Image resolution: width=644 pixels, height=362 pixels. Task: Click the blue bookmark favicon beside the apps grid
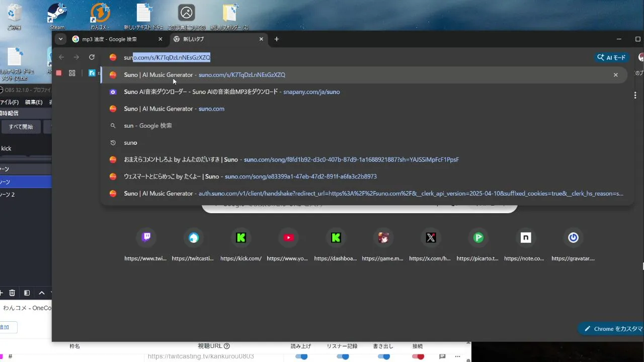point(92,73)
